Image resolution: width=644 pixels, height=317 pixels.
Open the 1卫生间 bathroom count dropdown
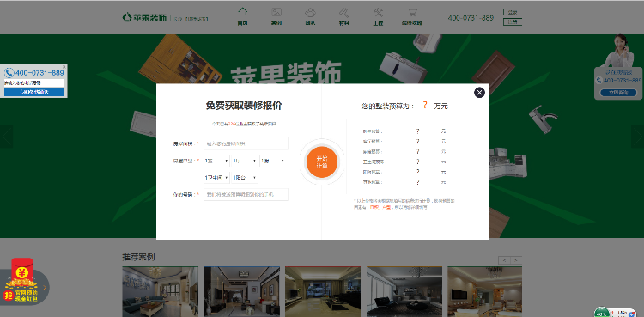tap(216, 178)
